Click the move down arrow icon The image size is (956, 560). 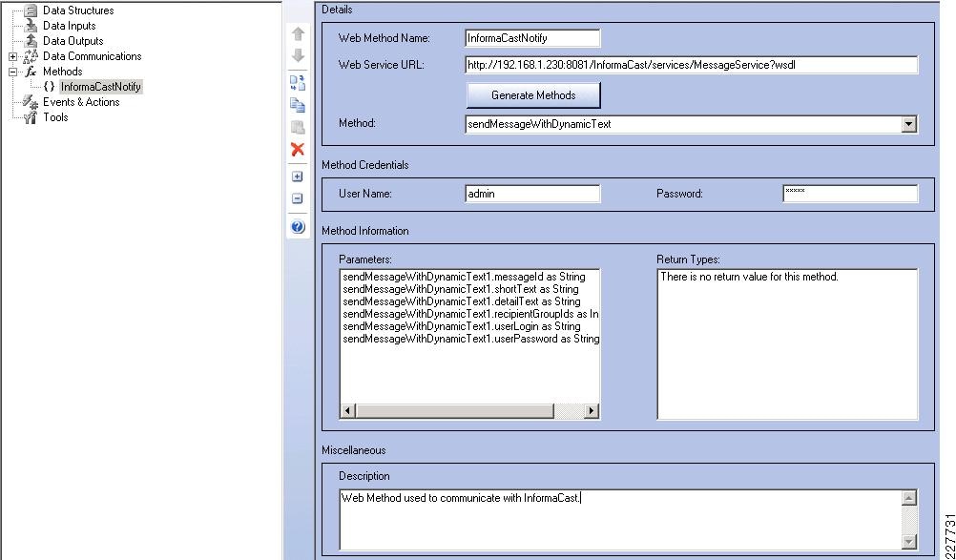[298, 56]
